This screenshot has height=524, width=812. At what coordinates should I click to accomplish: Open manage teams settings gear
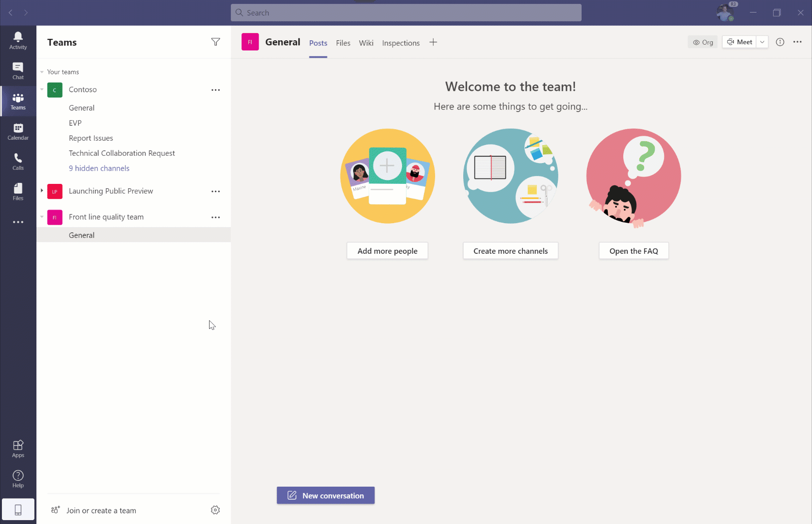pyautogui.click(x=215, y=510)
